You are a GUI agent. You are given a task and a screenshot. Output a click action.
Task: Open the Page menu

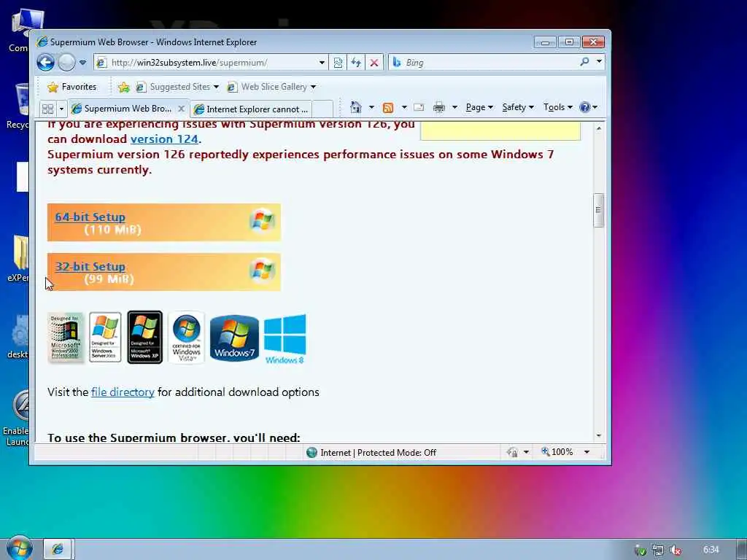click(x=479, y=107)
